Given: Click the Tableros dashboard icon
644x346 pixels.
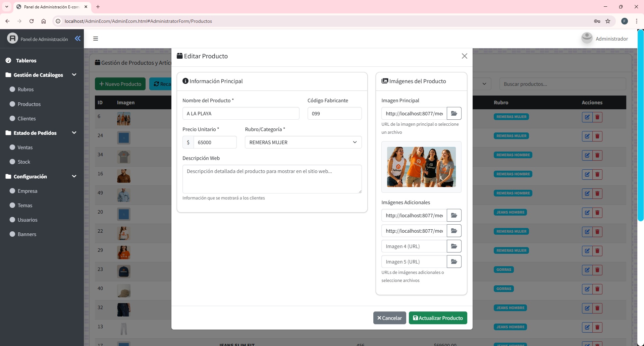Looking at the screenshot, I should click(8, 60).
